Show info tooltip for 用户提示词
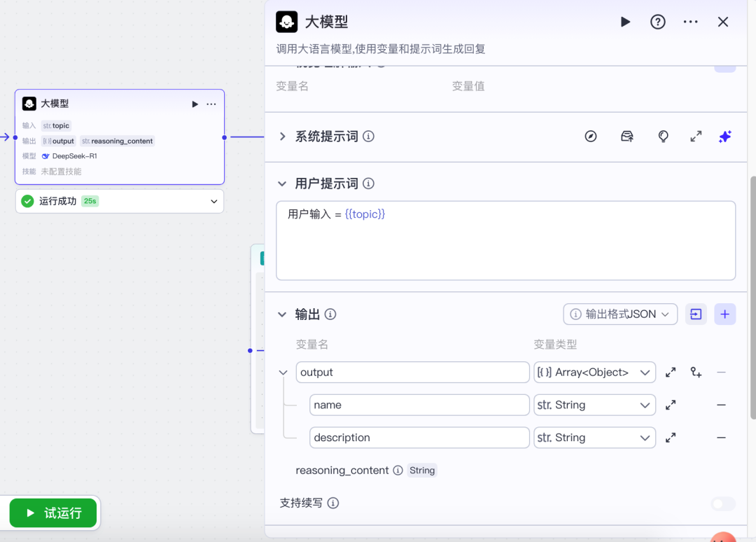 tap(368, 183)
